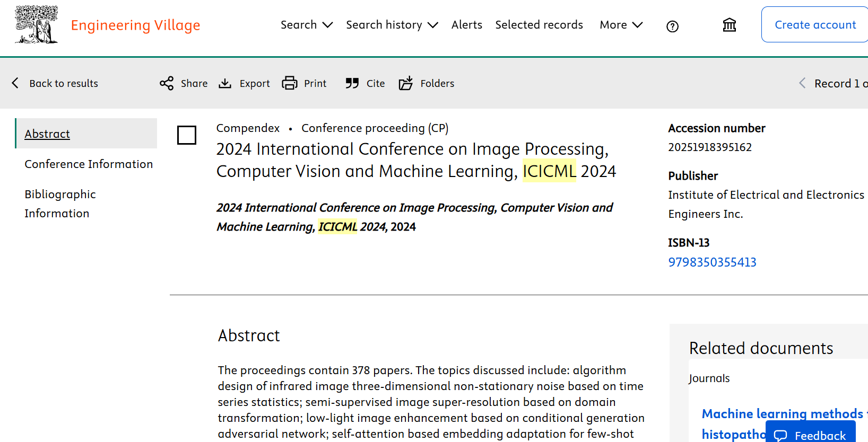
Task: Click the Compendex database label
Action: 248,128
